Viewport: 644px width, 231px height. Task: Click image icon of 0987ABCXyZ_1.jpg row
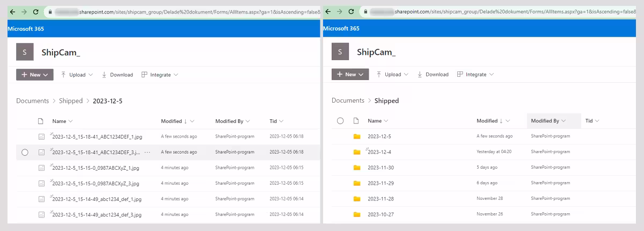coord(41,168)
